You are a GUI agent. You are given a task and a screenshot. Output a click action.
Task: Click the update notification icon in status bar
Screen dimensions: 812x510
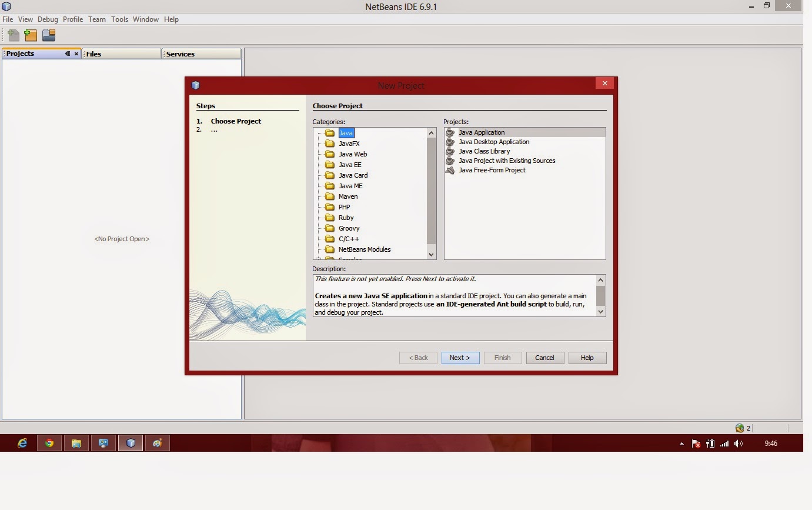pyautogui.click(x=740, y=428)
